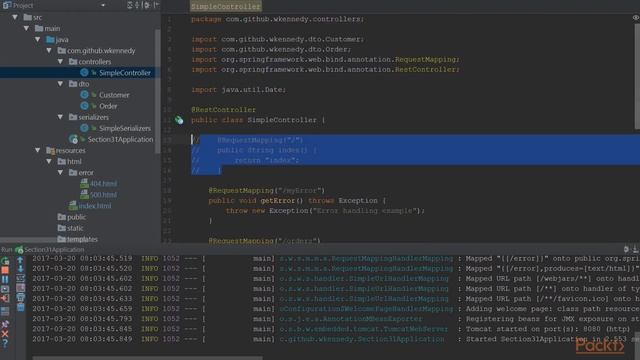Stop the running application with red square
Viewport: 640px width, 360px height.
(x=5, y=270)
